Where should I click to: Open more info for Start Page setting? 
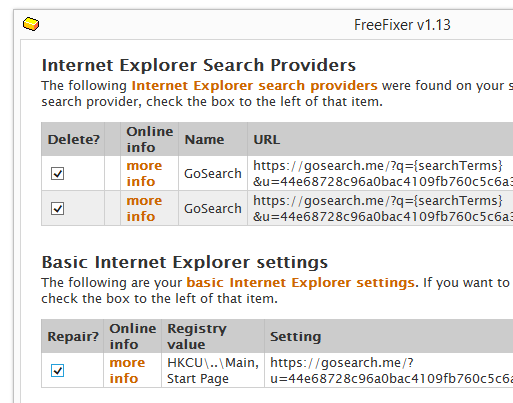[x=127, y=370]
